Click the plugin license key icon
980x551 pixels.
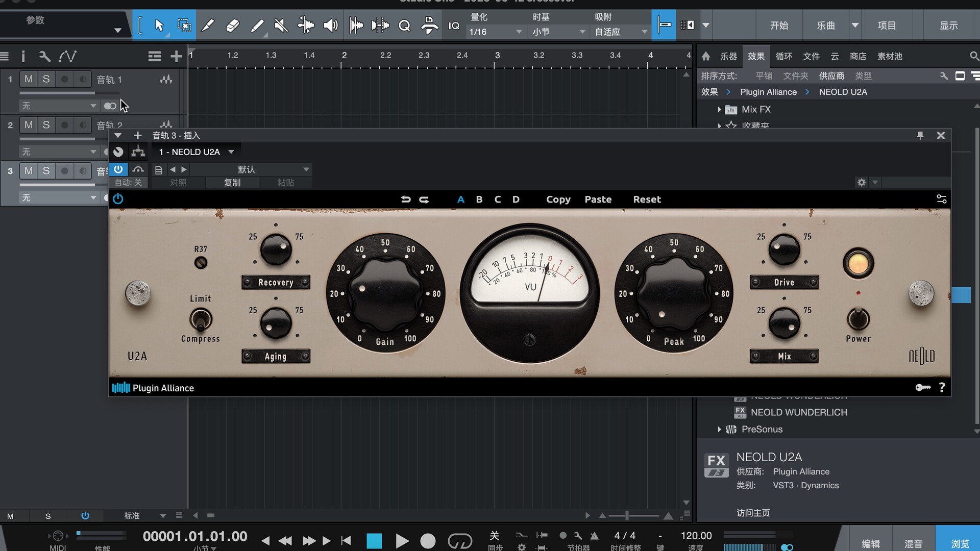point(923,388)
